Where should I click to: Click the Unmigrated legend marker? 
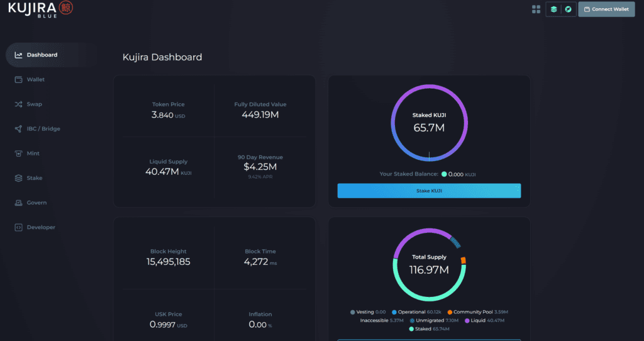point(412,320)
